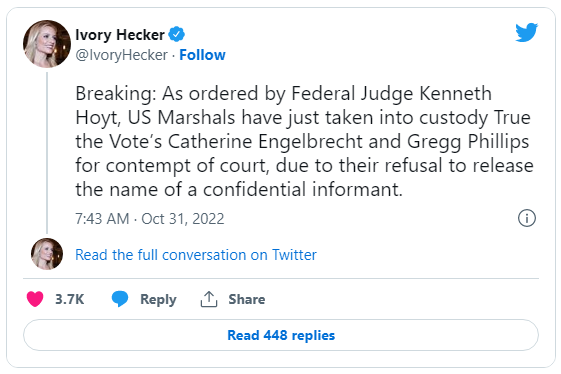Click the small avatar beside conversation link

coord(47,254)
